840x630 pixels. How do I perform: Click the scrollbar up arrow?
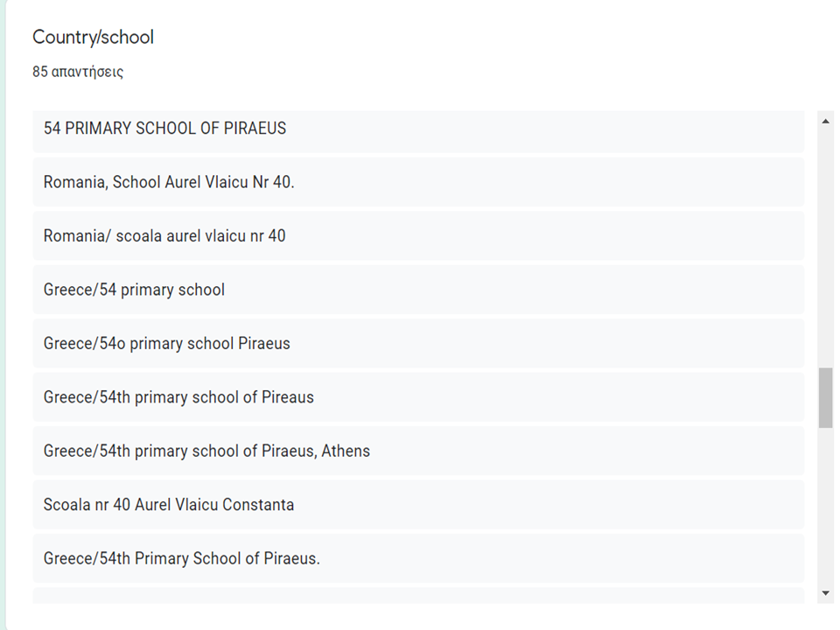pyautogui.click(x=826, y=122)
